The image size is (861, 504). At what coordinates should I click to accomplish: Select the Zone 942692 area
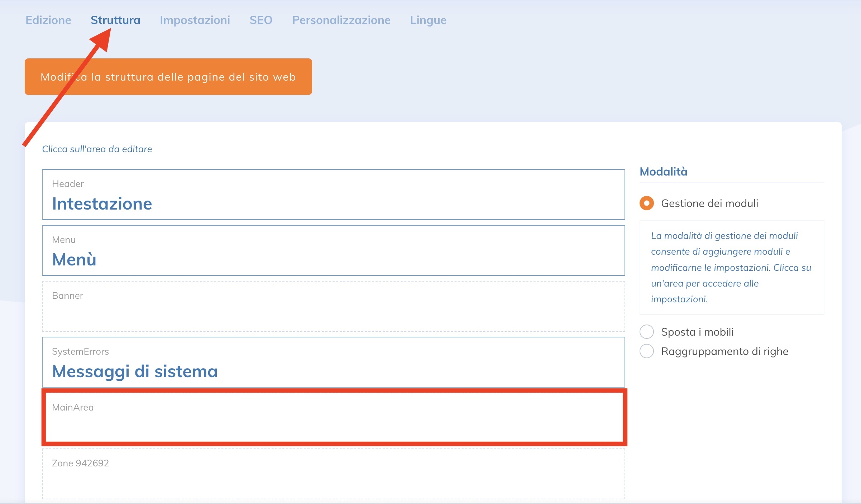[x=333, y=474]
